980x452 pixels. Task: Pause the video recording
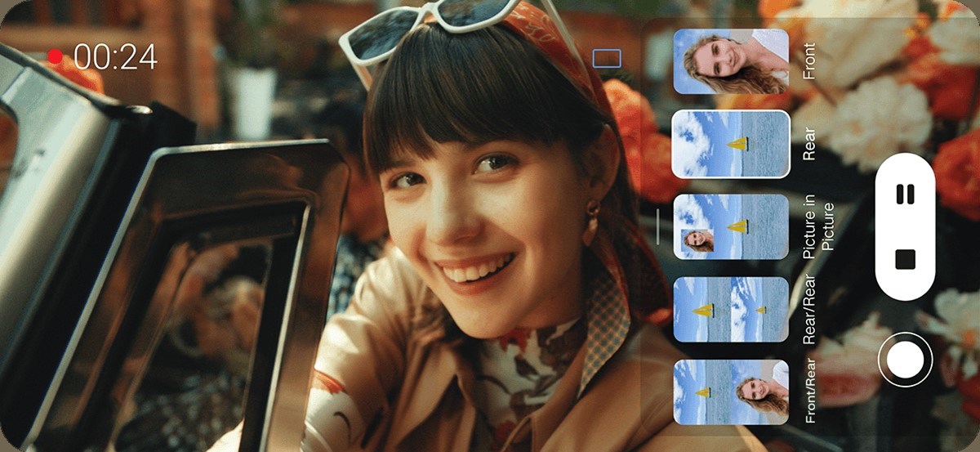905,194
